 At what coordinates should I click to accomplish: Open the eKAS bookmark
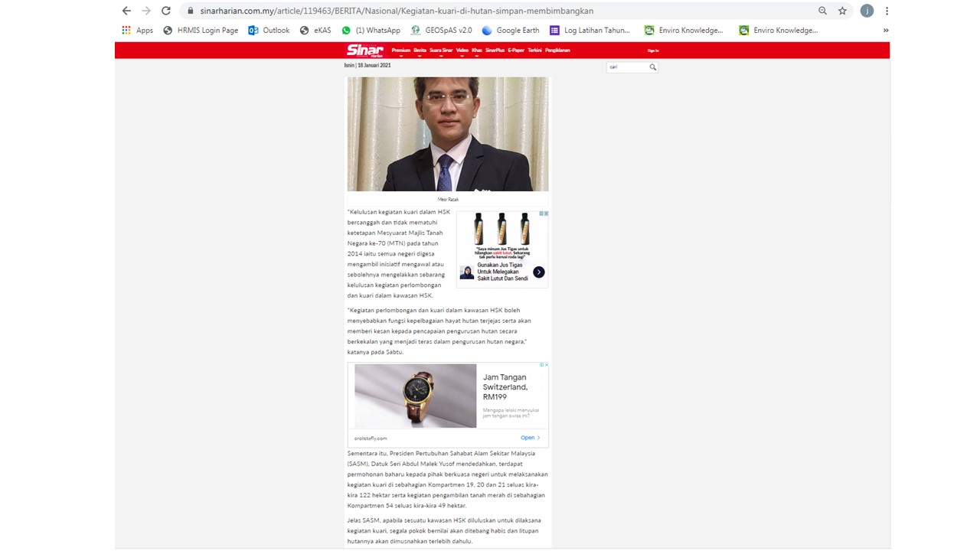tap(315, 31)
